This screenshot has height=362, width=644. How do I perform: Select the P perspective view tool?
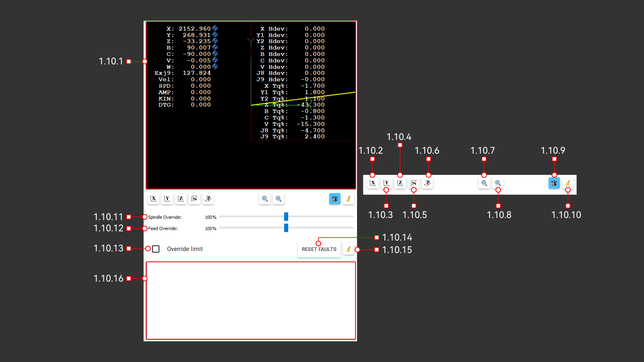(x=208, y=199)
